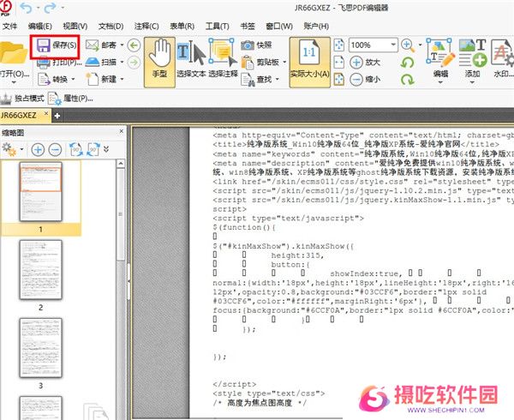Select page 3 thumbnail
The image size is (514, 420).
40,347
